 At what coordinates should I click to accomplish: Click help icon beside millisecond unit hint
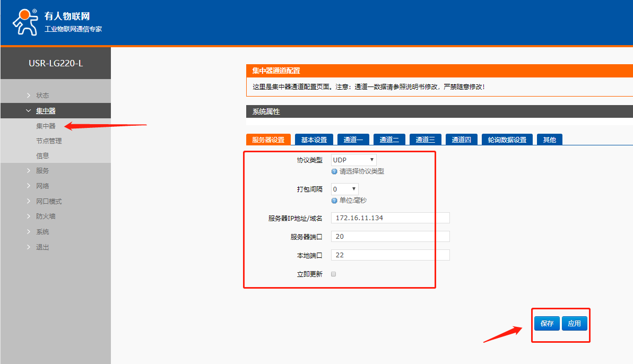point(334,201)
